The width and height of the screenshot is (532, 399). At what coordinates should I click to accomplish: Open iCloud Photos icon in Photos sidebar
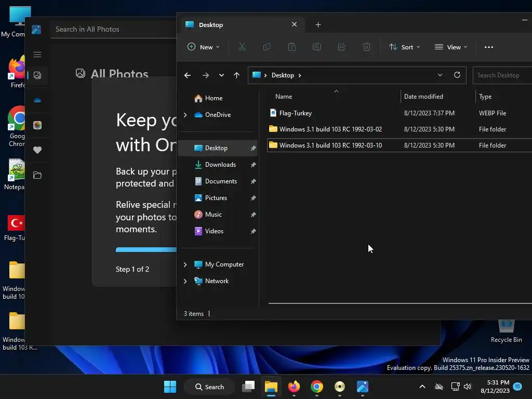[x=37, y=125]
